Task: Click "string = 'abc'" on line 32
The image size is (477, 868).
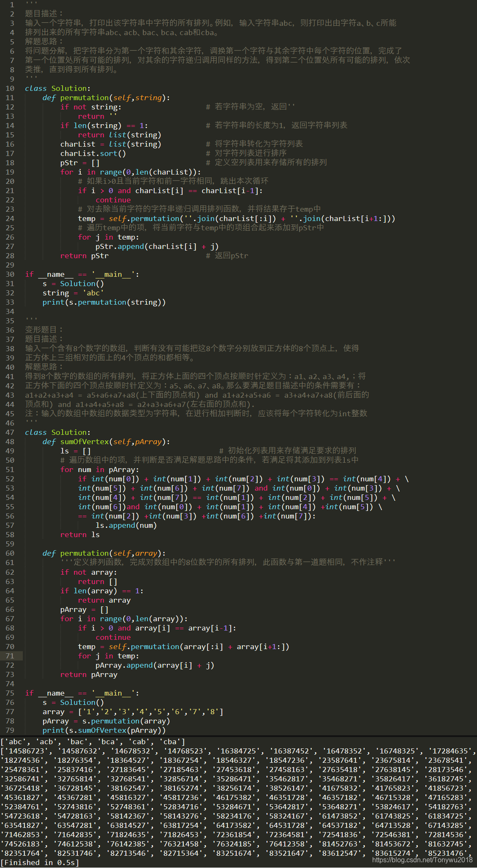Action: coord(73,293)
